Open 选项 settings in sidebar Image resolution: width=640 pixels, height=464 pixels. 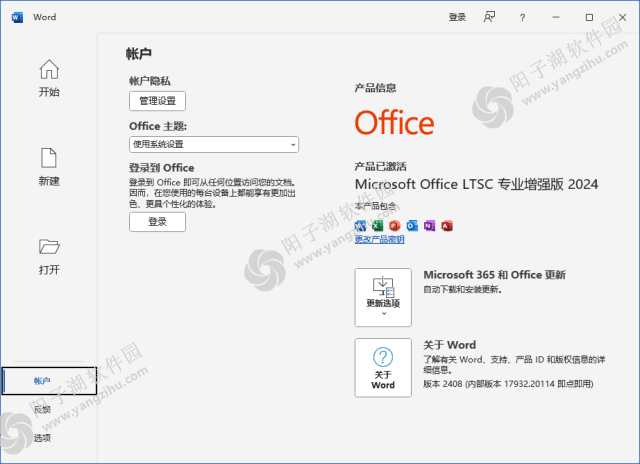[42, 438]
